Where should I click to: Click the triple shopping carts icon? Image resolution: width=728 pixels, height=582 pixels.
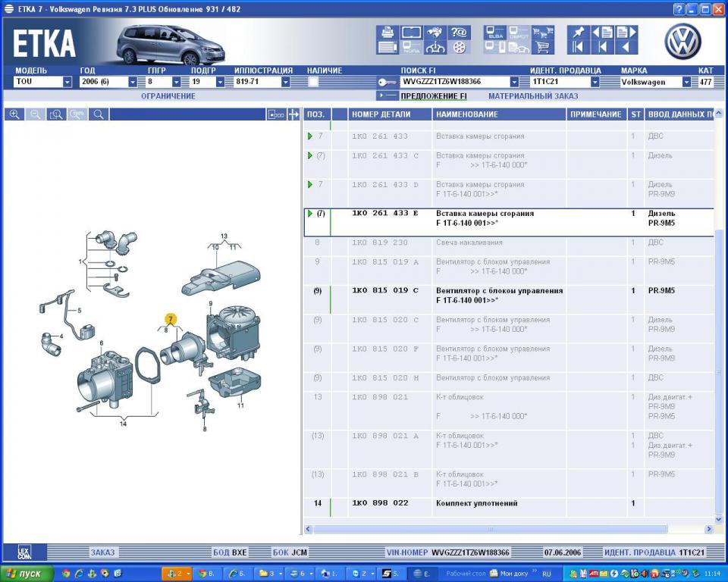click(542, 32)
